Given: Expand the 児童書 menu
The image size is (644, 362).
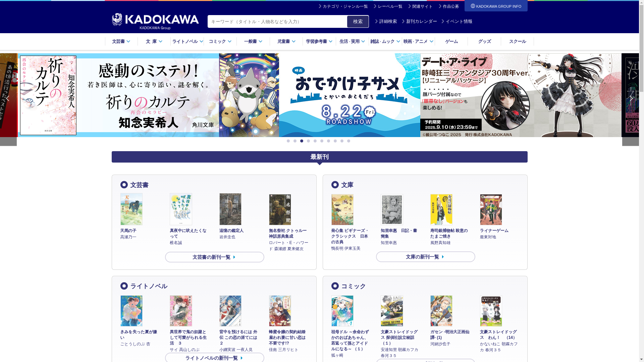Looking at the screenshot, I should [x=286, y=42].
